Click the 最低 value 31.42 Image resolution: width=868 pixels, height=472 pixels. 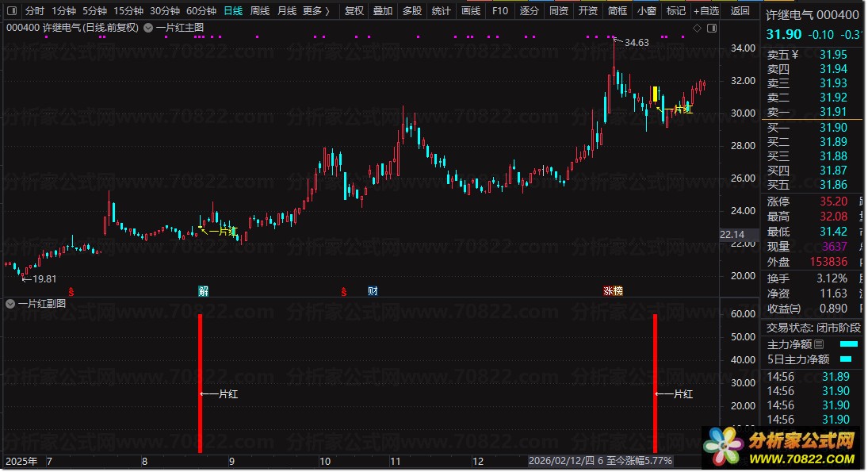833,232
